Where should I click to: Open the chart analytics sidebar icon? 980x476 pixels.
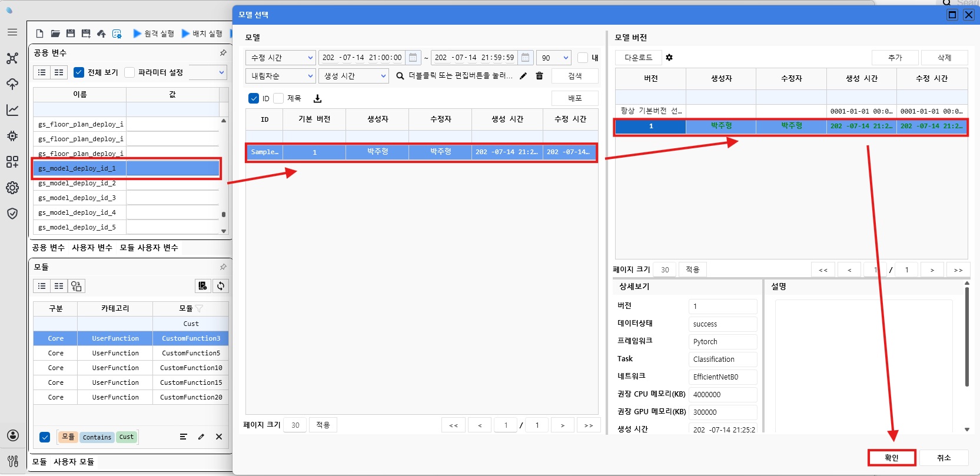tap(12, 110)
